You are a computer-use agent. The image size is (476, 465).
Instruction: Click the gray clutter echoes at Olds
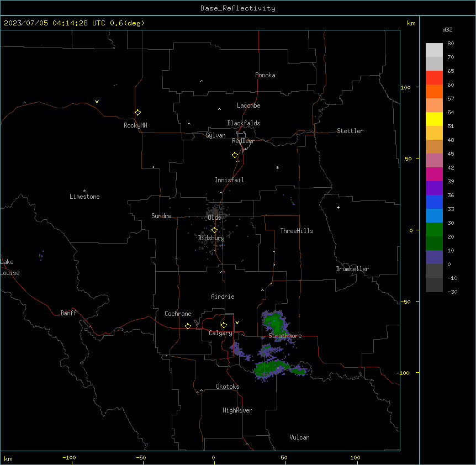[215, 212]
